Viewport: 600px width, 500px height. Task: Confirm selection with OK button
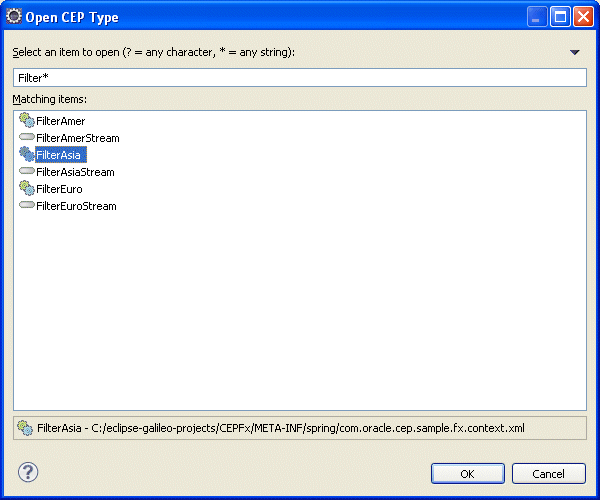468,474
